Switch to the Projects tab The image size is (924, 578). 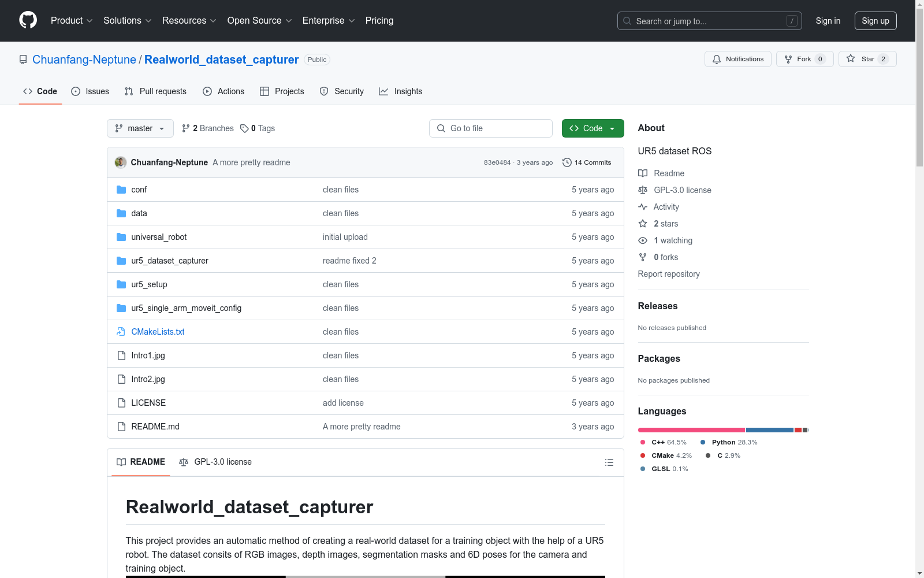[x=282, y=91]
